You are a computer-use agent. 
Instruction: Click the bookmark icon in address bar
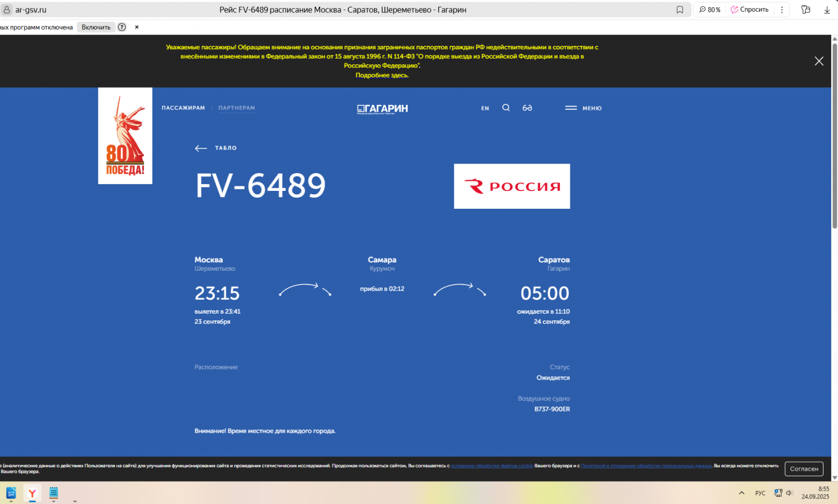[x=680, y=9]
